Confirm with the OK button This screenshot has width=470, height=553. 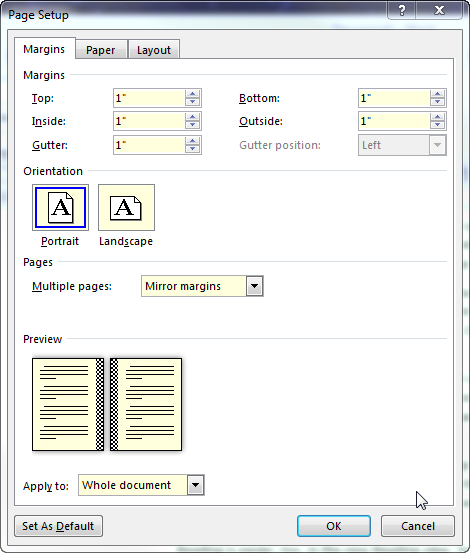point(334,526)
